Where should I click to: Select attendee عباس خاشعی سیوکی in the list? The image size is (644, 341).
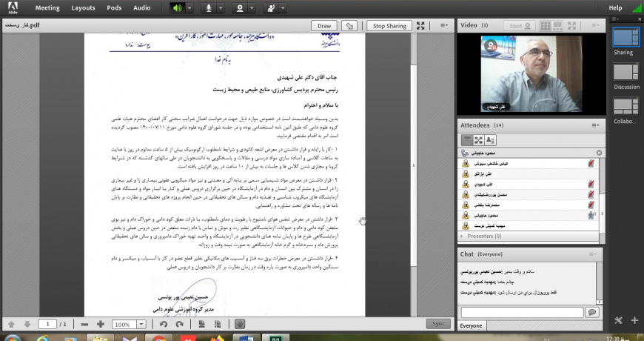[529, 164]
